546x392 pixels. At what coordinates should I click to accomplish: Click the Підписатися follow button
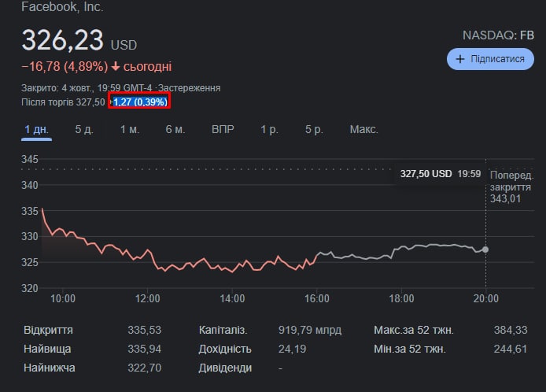pos(490,59)
